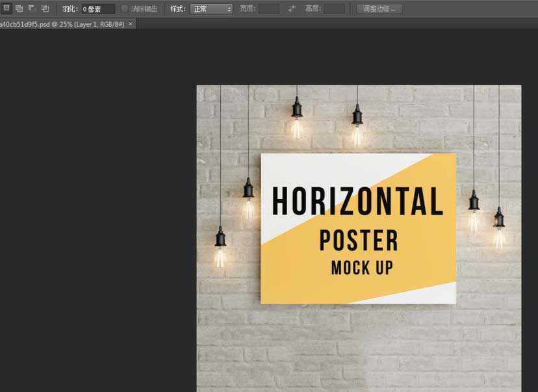Click the POSTER word on the canvas
Screen dimensions: 538x392
pyautogui.click(x=359, y=241)
